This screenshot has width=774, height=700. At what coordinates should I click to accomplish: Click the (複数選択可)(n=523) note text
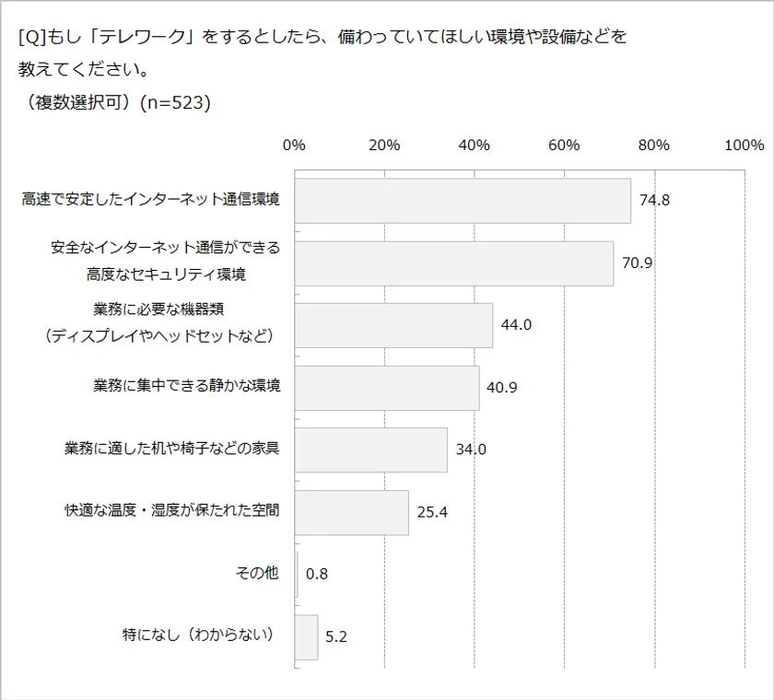click(x=115, y=103)
